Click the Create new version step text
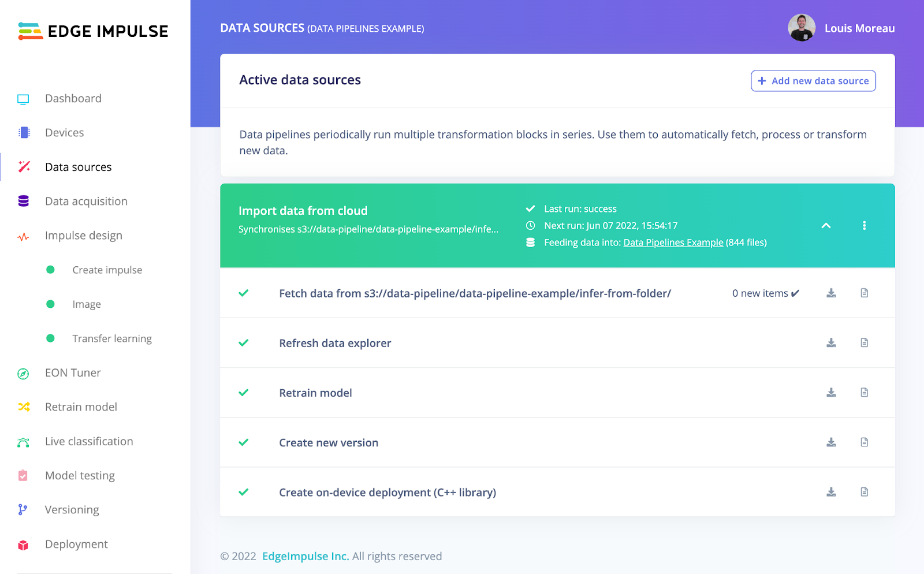The width and height of the screenshot is (924, 574). (329, 442)
